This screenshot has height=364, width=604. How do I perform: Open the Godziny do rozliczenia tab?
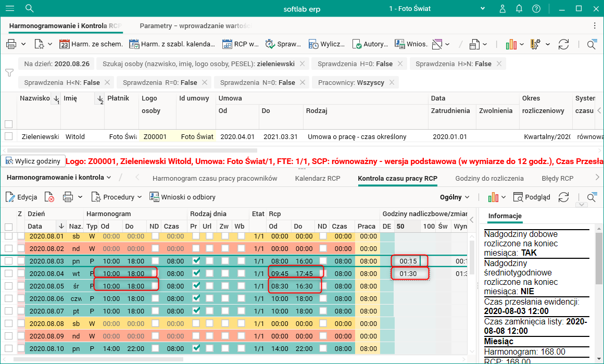coord(489,178)
